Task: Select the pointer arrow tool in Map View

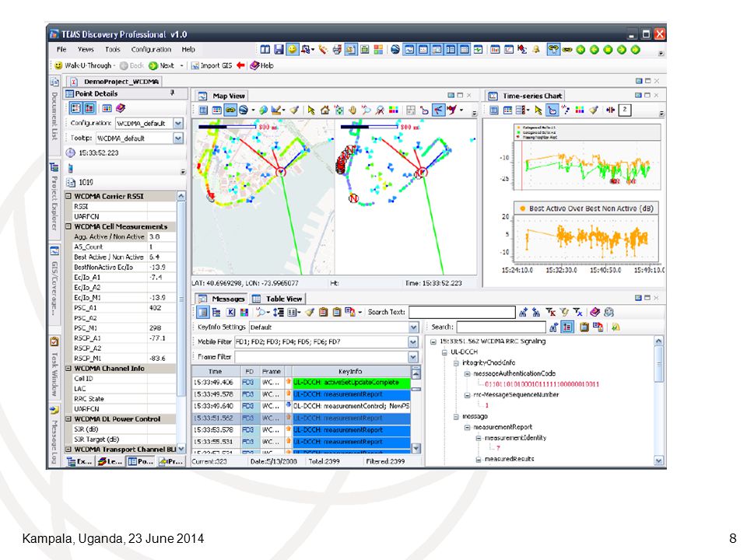Action: pyautogui.click(x=311, y=110)
